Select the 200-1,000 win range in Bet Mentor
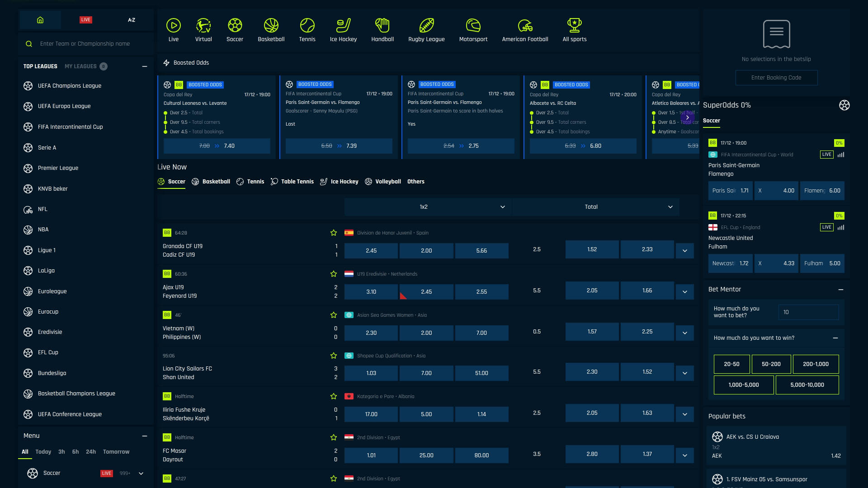The image size is (868, 488). pyautogui.click(x=816, y=364)
